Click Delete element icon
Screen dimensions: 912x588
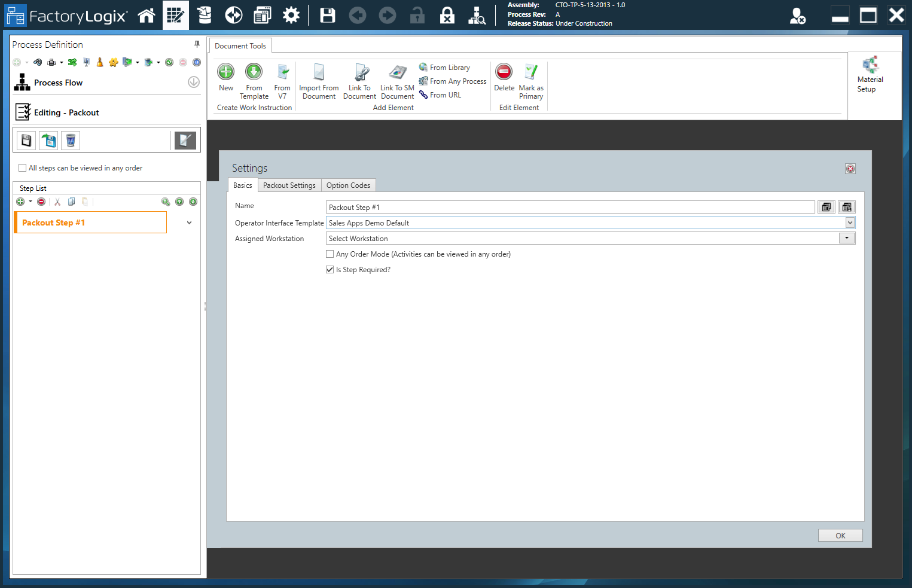tap(504, 72)
